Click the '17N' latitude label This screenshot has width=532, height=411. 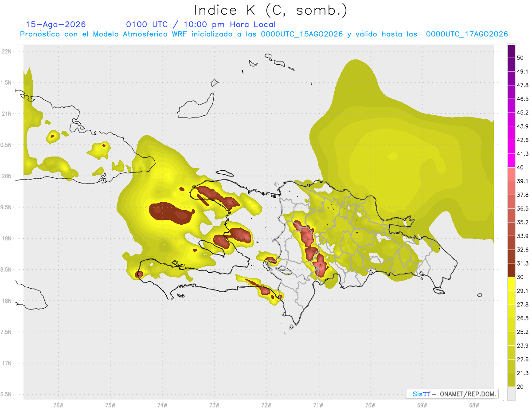(7, 364)
